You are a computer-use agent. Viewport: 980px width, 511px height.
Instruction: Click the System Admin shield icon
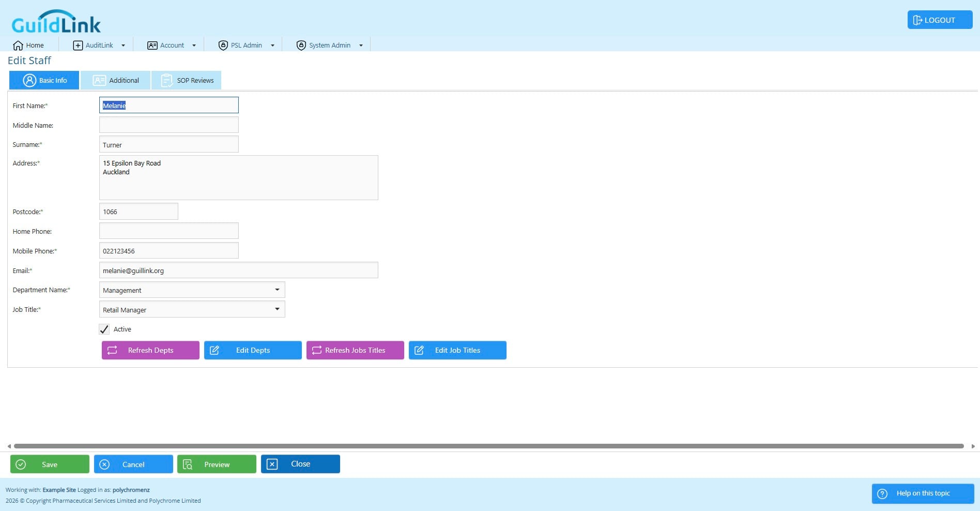click(x=301, y=46)
